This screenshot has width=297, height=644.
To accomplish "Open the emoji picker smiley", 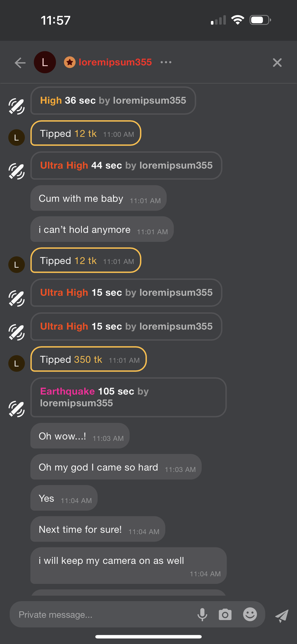I will tap(250, 615).
